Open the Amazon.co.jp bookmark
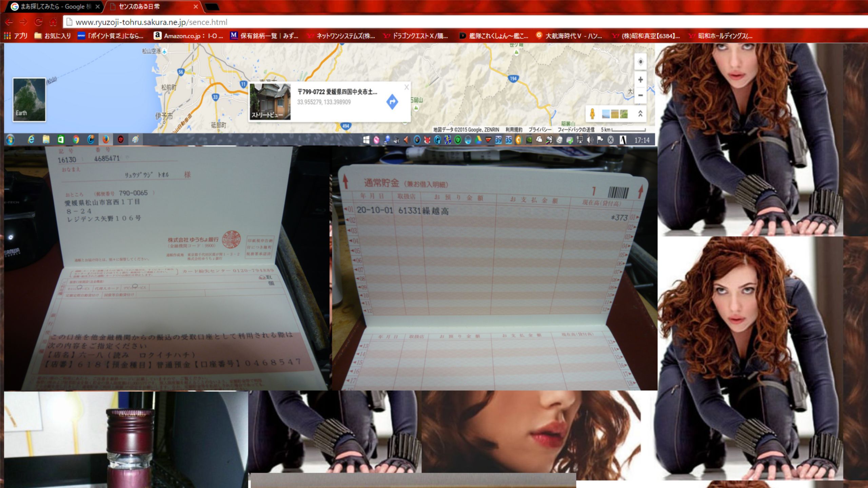868x488 pixels. click(x=189, y=36)
